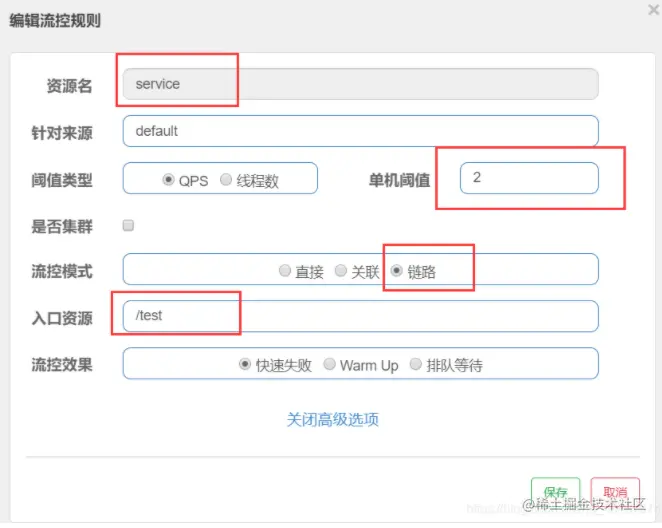The height and width of the screenshot is (528, 662).
Task: Choose 链路 flow control mode
Action: [396, 270]
